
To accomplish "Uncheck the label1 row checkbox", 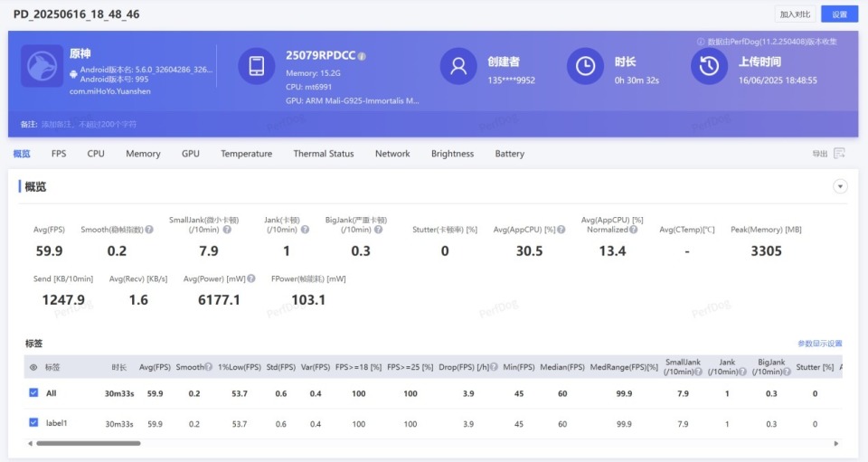I will point(33,422).
